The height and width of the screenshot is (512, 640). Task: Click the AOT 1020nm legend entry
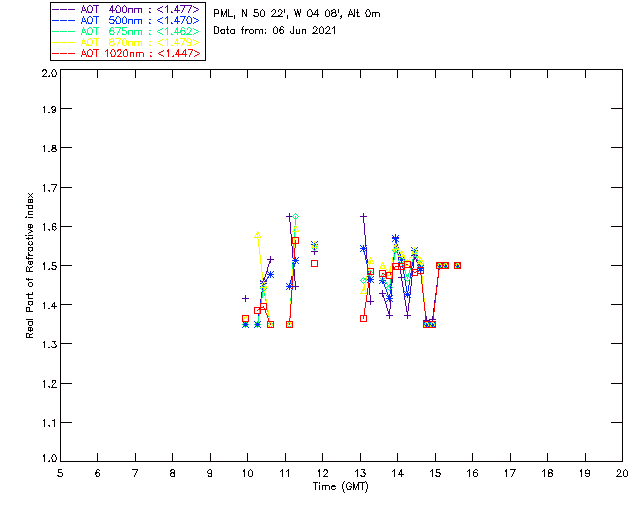coord(127,53)
